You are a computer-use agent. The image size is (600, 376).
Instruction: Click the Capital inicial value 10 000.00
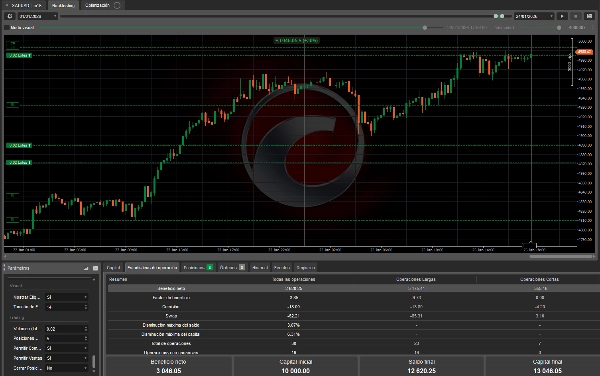click(x=295, y=371)
